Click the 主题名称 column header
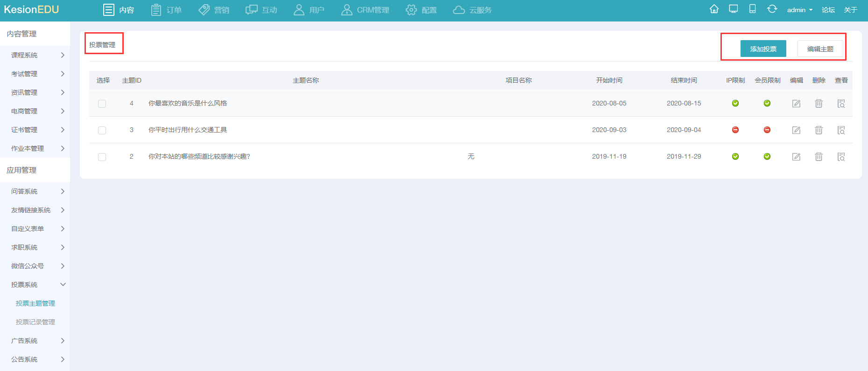 coord(306,80)
